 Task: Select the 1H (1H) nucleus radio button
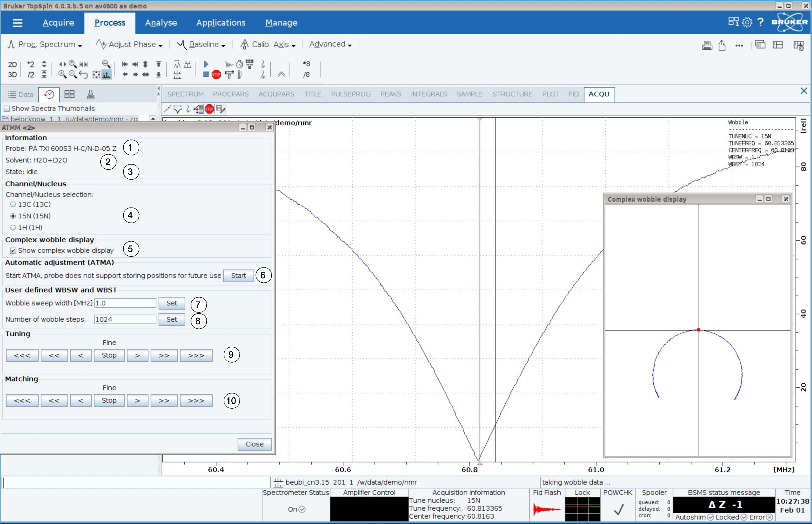(x=13, y=227)
